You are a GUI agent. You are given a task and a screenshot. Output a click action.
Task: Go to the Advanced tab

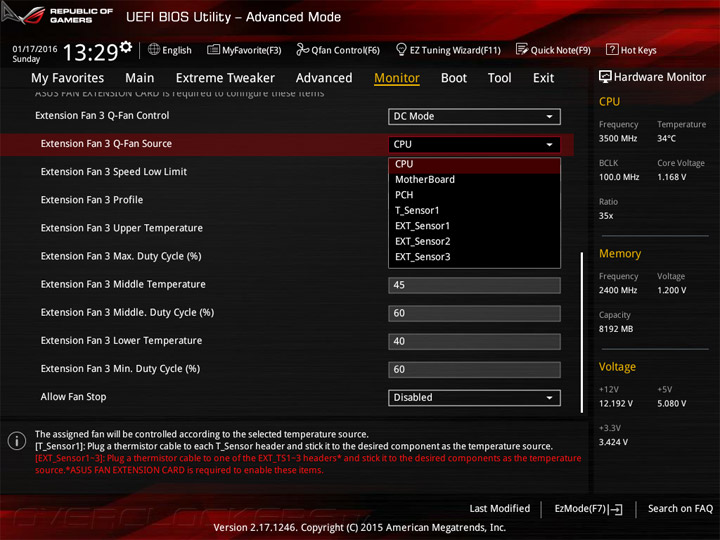pos(324,78)
